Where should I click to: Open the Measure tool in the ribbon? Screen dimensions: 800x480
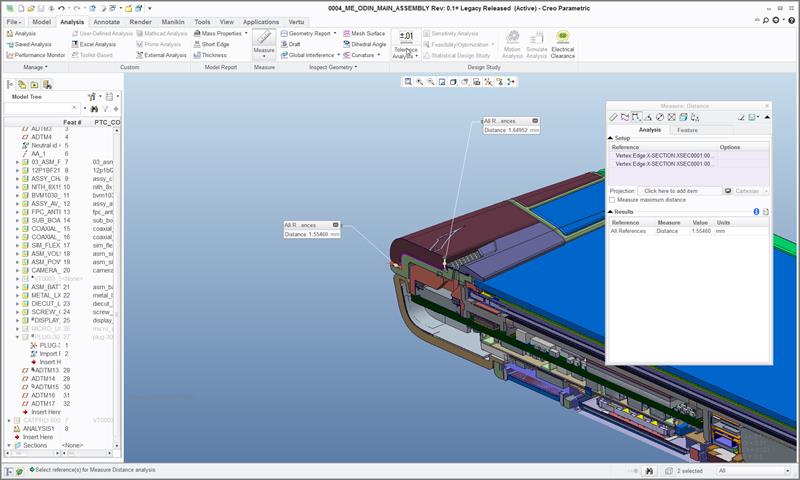coord(264,44)
